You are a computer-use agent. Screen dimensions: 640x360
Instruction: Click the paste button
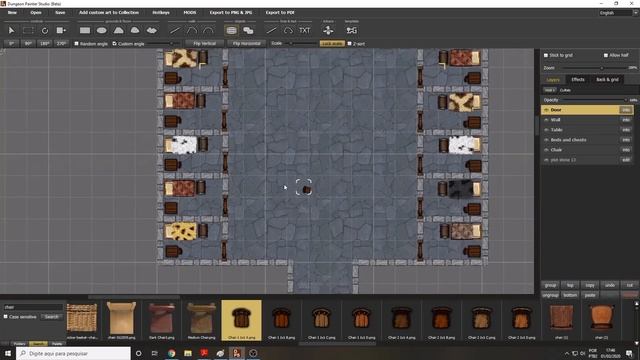pos(590,295)
